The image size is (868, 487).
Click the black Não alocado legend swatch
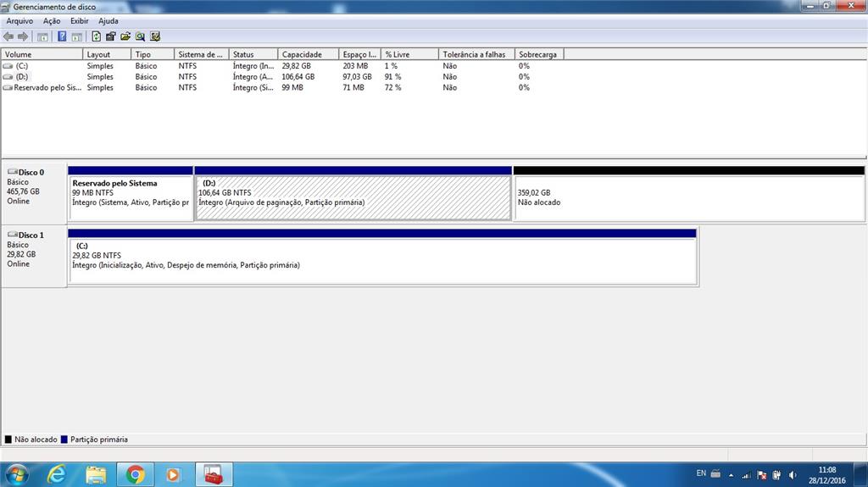click(x=8, y=440)
